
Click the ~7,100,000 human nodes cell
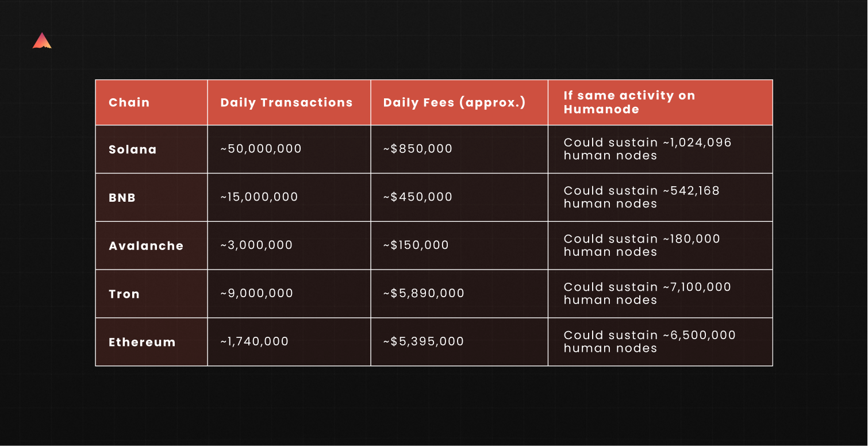point(647,293)
